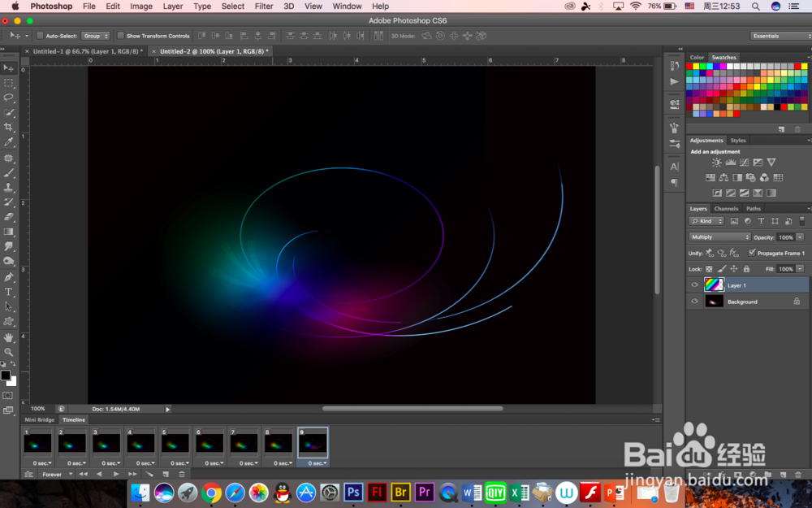Select the Gradient tool
812x508 pixels.
click(8, 232)
